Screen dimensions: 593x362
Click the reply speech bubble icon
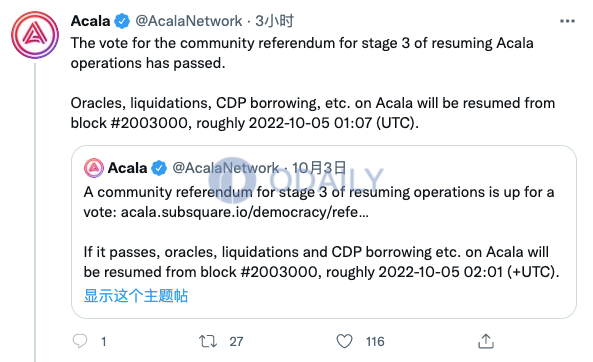pyautogui.click(x=80, y=341)
